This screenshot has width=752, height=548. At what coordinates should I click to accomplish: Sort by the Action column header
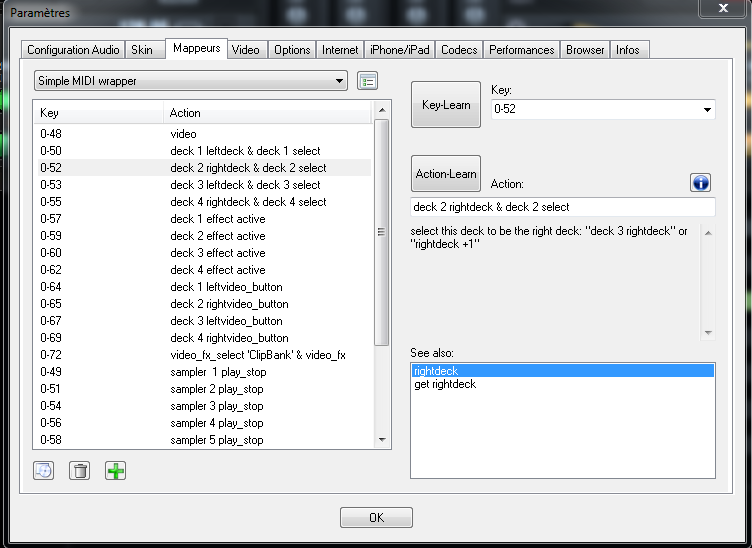pyautogui.click(x=265, y=113)
